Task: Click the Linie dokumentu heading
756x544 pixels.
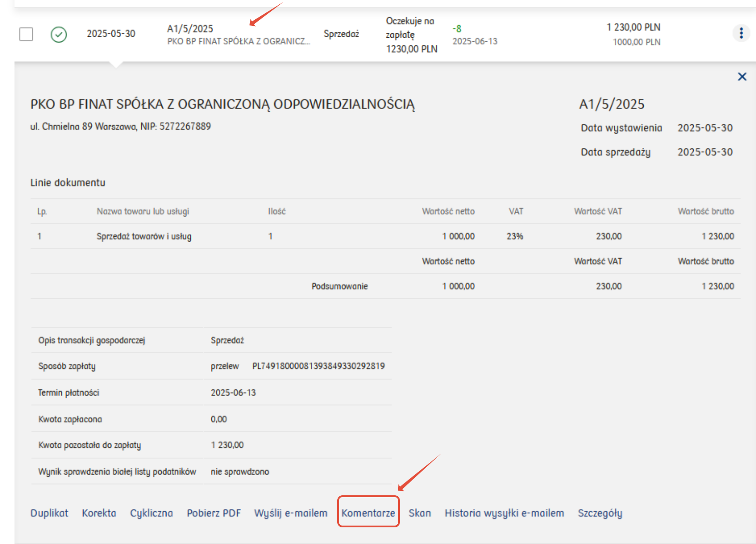Action: (68, 183)
